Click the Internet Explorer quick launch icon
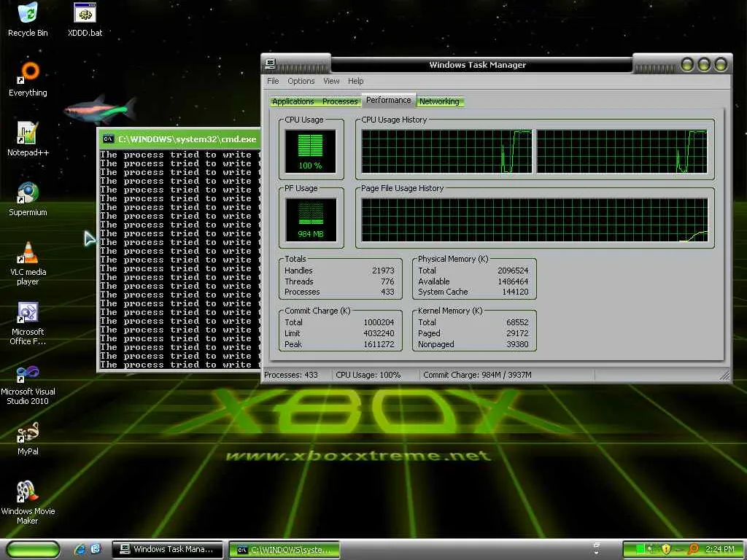Screen dimensions: 747x560 point(80,549)
